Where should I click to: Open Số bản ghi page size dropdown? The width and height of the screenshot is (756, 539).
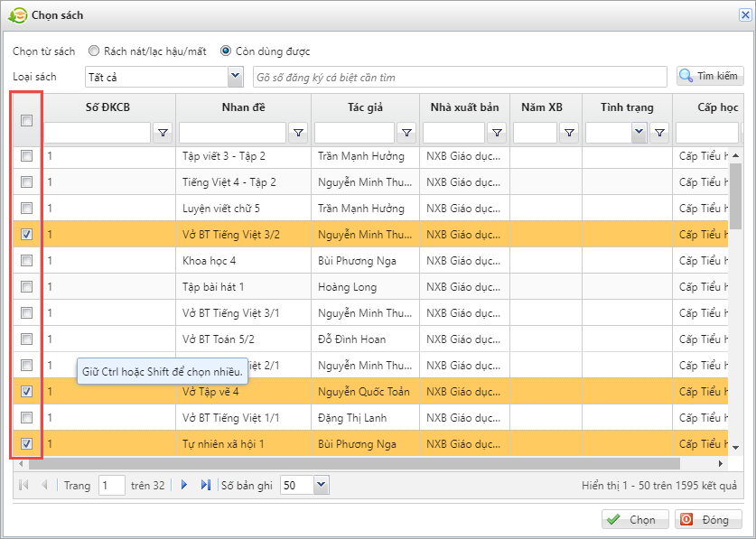pyautogui.click(x=321, y=486)
